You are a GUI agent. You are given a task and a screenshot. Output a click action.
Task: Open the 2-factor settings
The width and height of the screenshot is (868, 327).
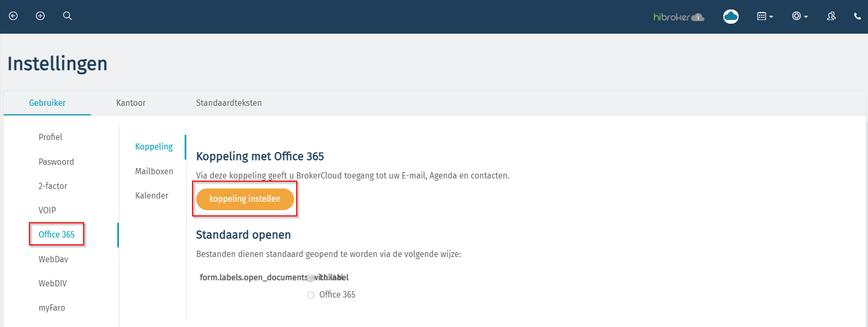(x=53, y=186)
